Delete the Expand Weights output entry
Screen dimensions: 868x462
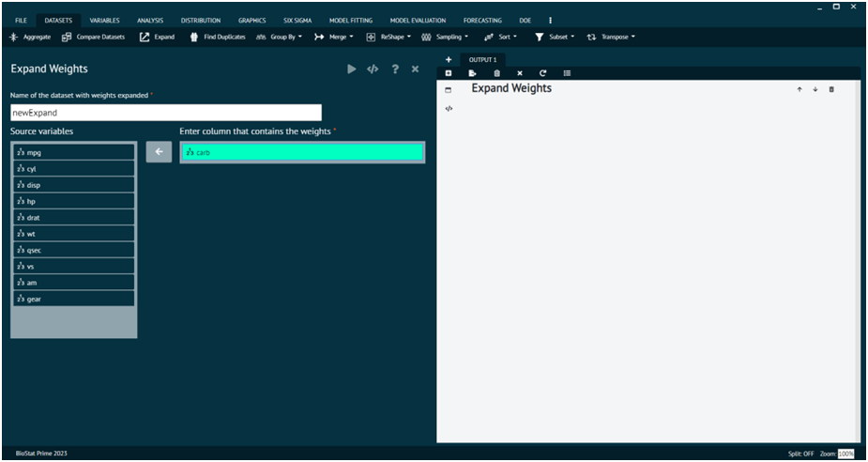point(831,89)
